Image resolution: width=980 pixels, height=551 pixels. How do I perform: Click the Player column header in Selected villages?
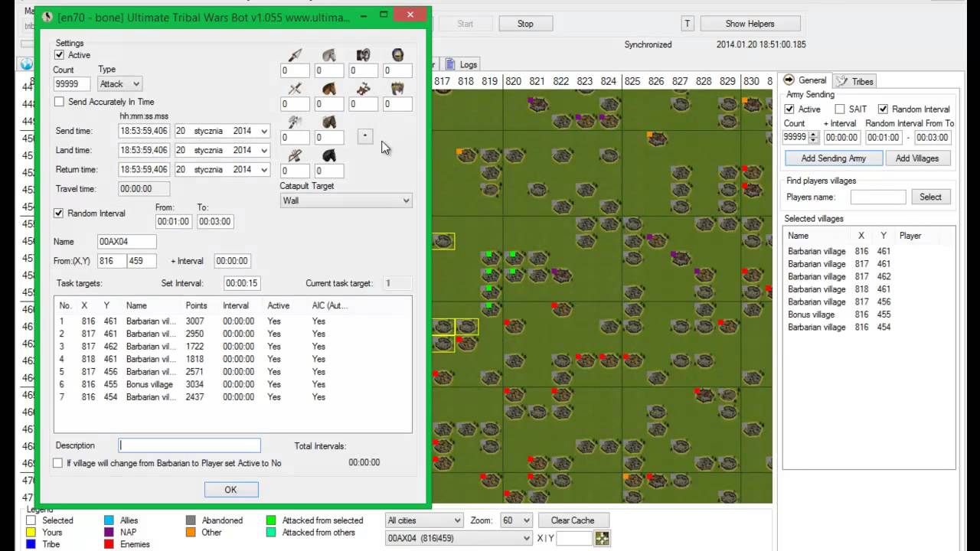[910, 236]
